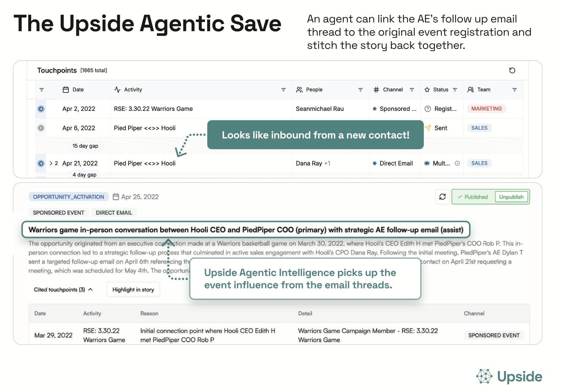Click the Apr 2, 2022 date cell
Viewport: 562px width, 392px height.
click(x=79, y=109)
